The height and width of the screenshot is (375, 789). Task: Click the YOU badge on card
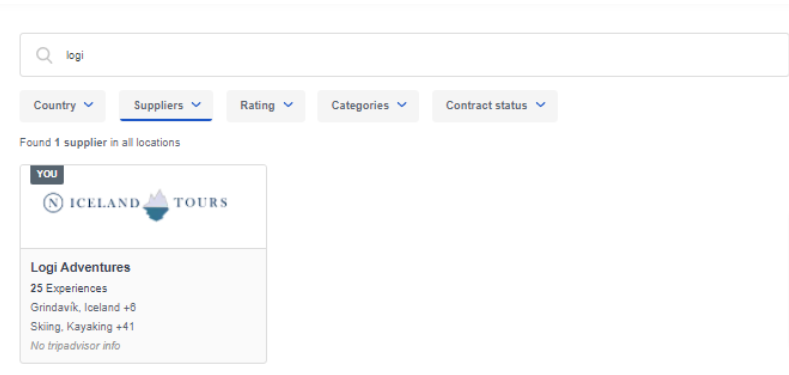[47, 174]
